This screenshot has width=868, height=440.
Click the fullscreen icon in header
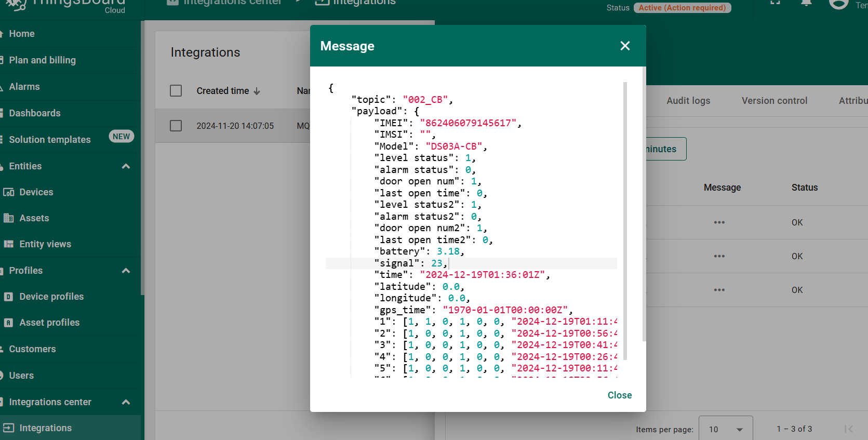pos(775,2)
